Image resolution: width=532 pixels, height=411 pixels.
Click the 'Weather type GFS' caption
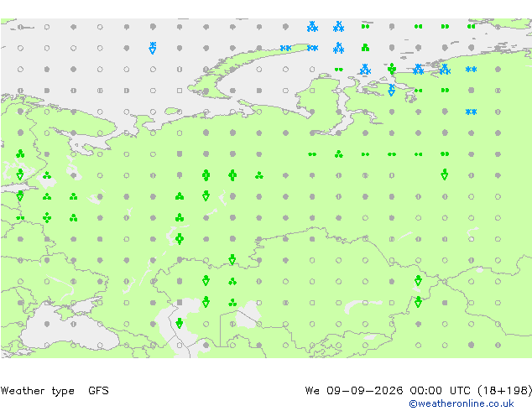tap(55, 391)
